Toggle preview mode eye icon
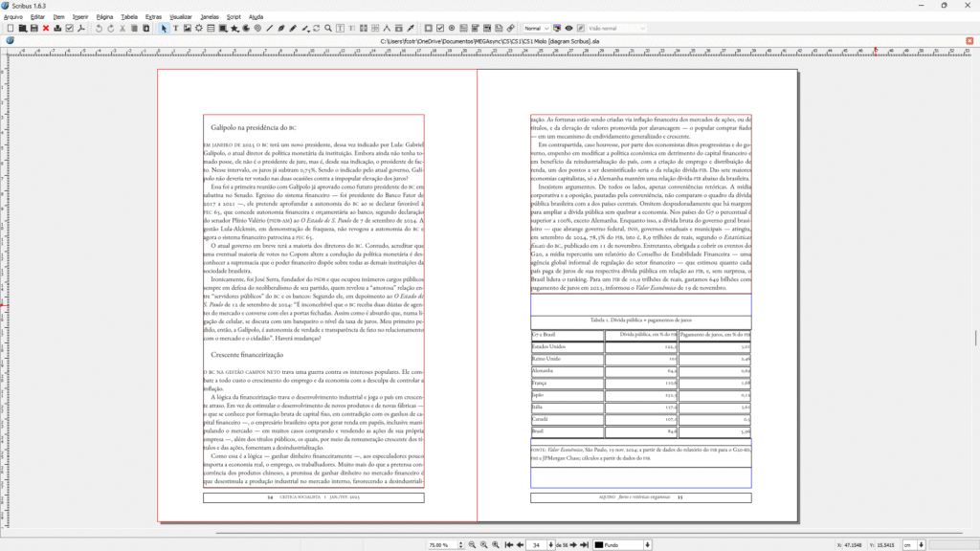The image size is (980, 551). click(569, 28)
